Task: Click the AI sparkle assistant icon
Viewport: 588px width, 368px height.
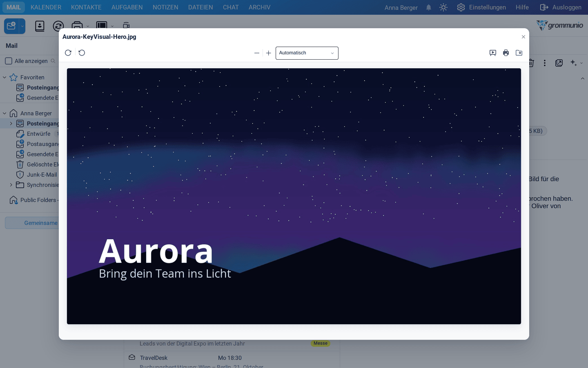Action: coord(574,63)
